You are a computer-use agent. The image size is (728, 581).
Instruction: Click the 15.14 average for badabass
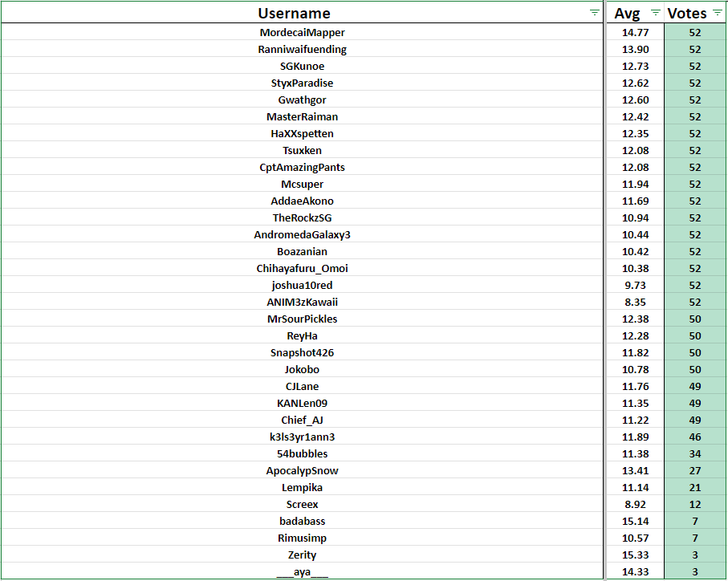click(634, 522)
